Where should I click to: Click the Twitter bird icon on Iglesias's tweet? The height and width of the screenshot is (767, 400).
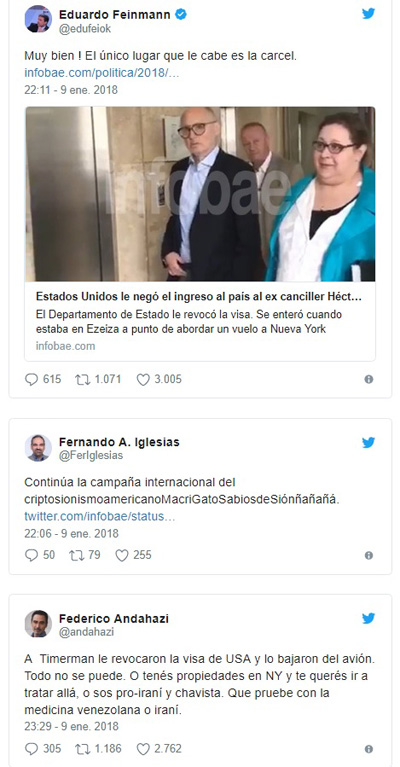pyautogui.click(x=368, y=442)
